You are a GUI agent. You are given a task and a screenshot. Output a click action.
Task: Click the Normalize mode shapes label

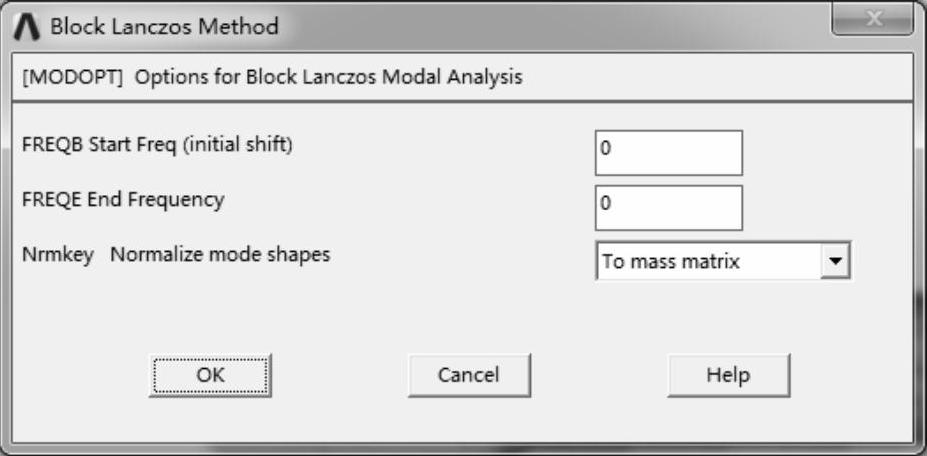click(x=220, y=255)
